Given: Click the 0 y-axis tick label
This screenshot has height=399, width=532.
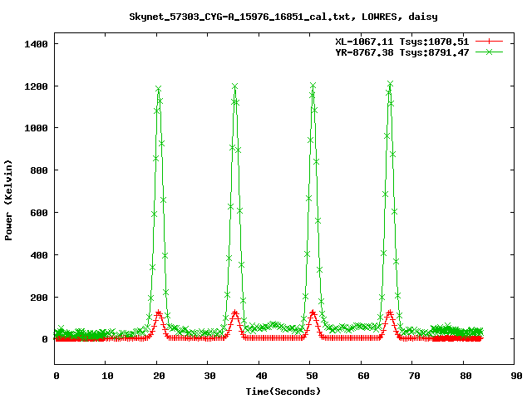Looking at the screenshot, I should (x=45, y=339).
